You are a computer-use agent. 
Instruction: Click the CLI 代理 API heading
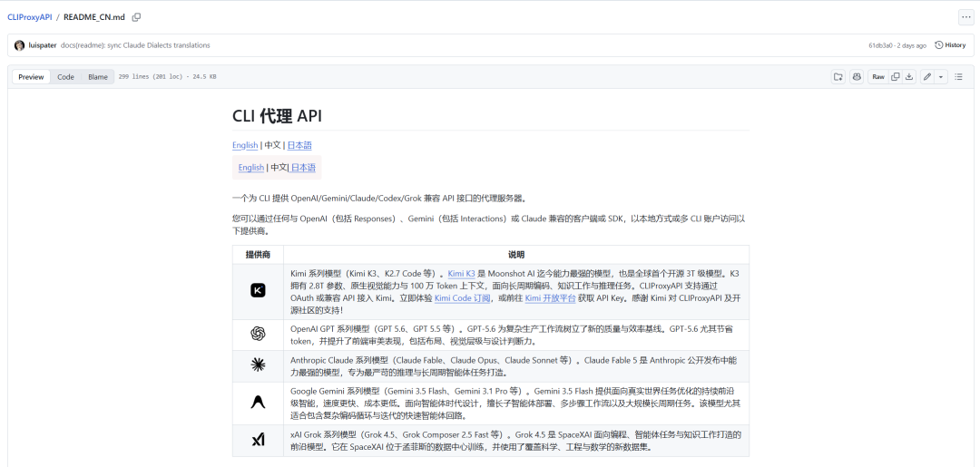tap(278, 115)
